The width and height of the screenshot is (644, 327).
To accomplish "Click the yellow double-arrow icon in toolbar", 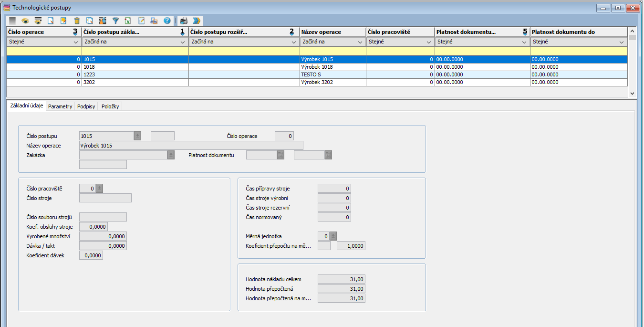I will [x=197, y=21].
